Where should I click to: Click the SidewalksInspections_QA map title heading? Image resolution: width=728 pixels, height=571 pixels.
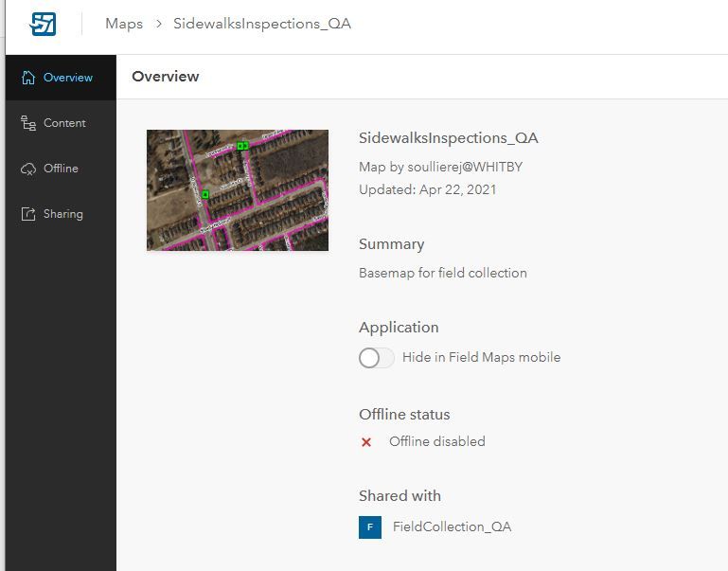(448, 138)
